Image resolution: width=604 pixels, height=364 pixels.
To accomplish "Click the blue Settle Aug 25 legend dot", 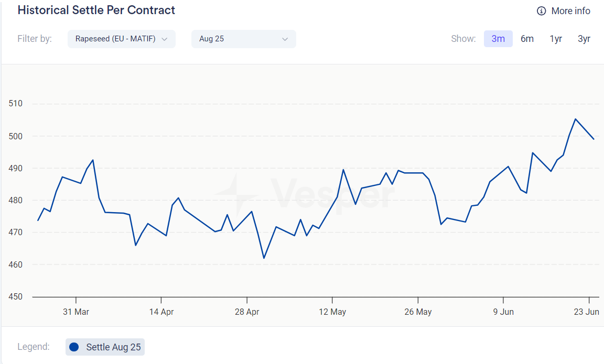I will [x=74, y=347].
